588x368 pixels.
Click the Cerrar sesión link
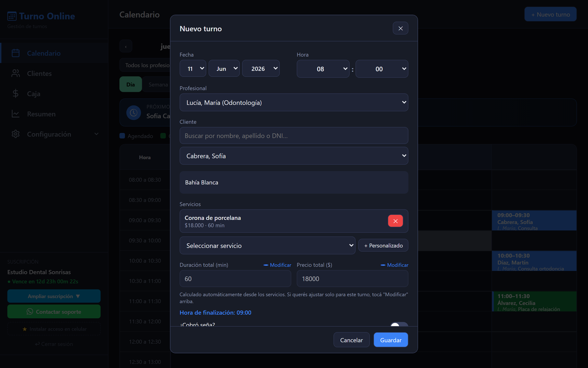pyautogui.click(x=54, y=344)
